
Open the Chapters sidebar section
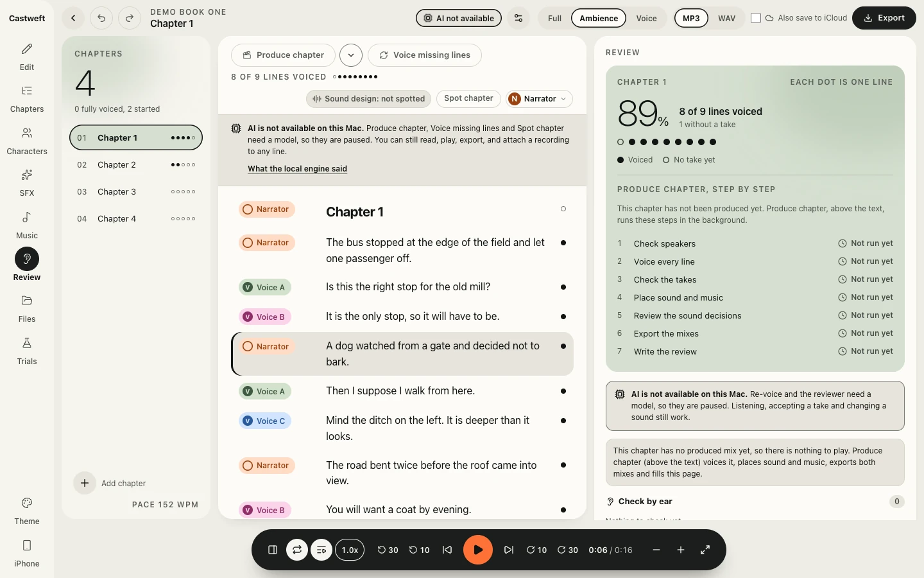pyautogui.click(x=27, y=99)
